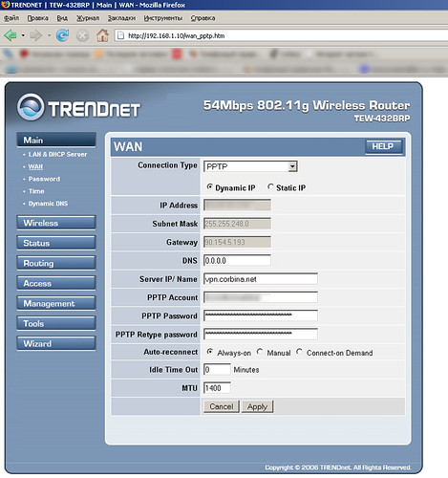Click the Subnet Mask field
Screen dimensions: 448x478
[237, 224]
